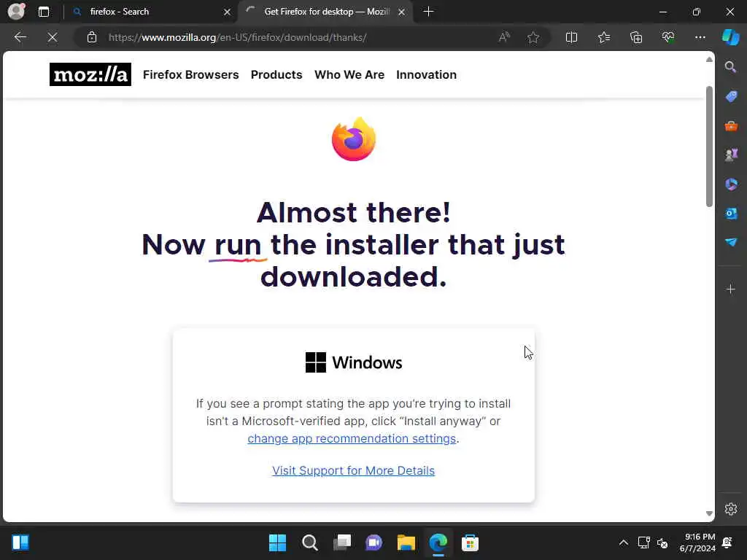Viewport: 747px width, 560px height.
Task: Open split screen view
Action: [571, 37]
